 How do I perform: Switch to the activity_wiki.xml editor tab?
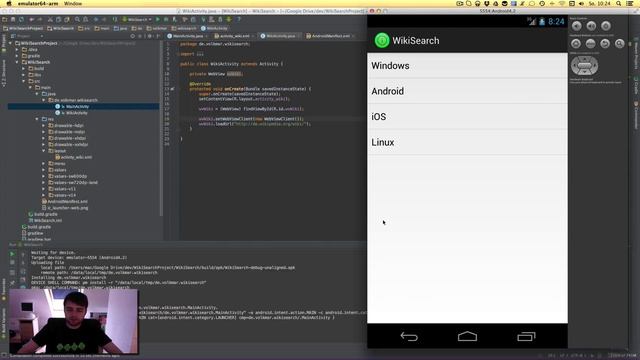pyautogui.click(x=235, y=36)
